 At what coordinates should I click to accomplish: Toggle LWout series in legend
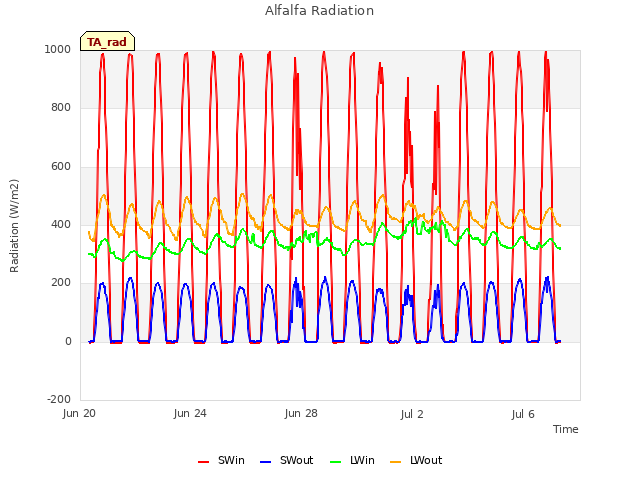[416, 460]
